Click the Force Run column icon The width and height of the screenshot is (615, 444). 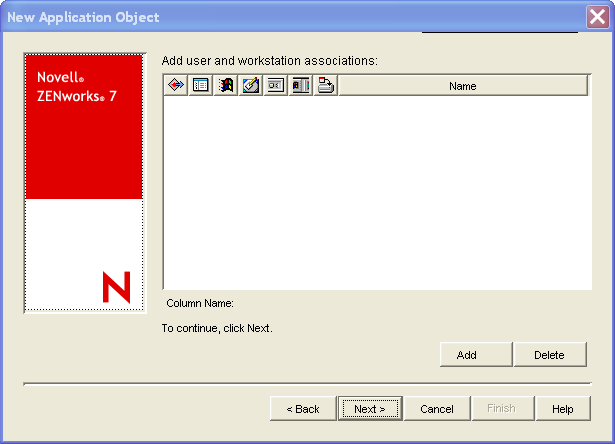(176, 85)
